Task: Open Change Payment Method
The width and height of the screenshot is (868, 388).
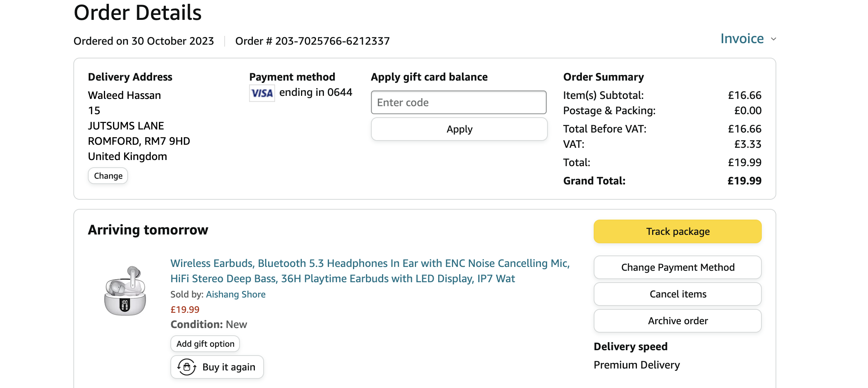Action: click(677, 267)
